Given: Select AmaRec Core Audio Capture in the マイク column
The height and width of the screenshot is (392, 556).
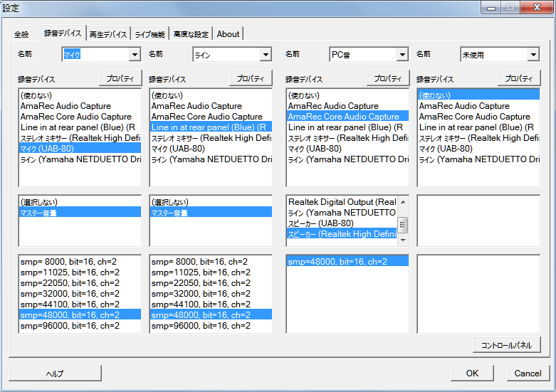Looking at the screenshot, I should 80,117.
